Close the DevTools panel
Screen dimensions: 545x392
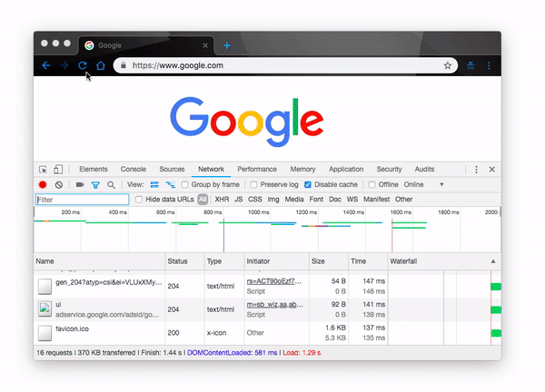tap(491, 170)
